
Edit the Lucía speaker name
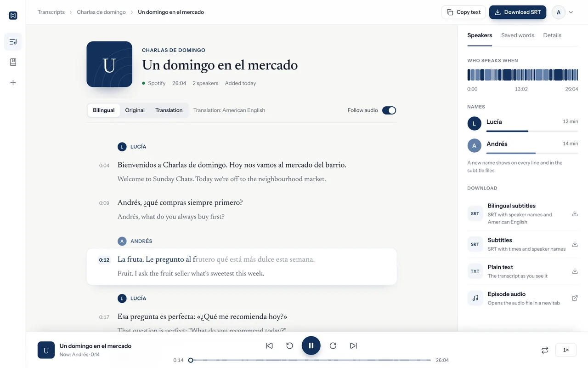pyautogui.click(x=494, y=122)
